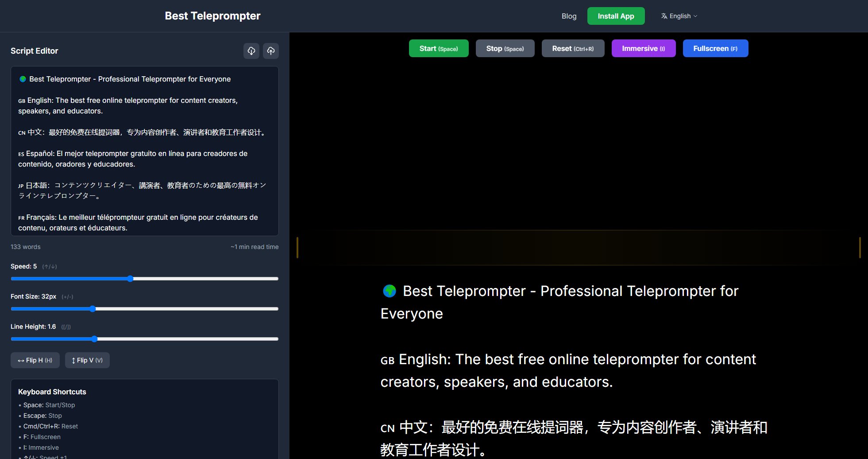Click the download script icon
This screenshot has height=459, width=868.
click(x=251, y=51)
